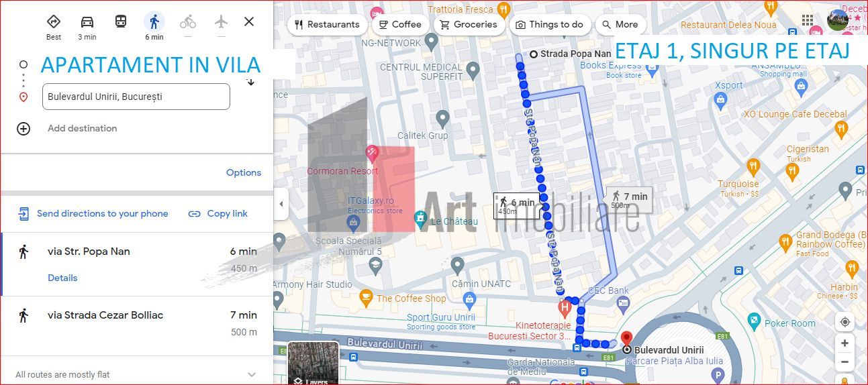Select route via Strada Cezar Bolliac

tap(137, 325)
